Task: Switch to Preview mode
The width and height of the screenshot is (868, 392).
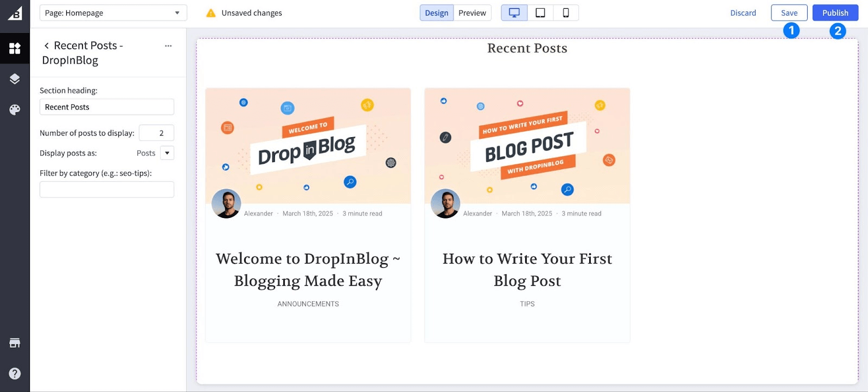Action: pos(472,13)
